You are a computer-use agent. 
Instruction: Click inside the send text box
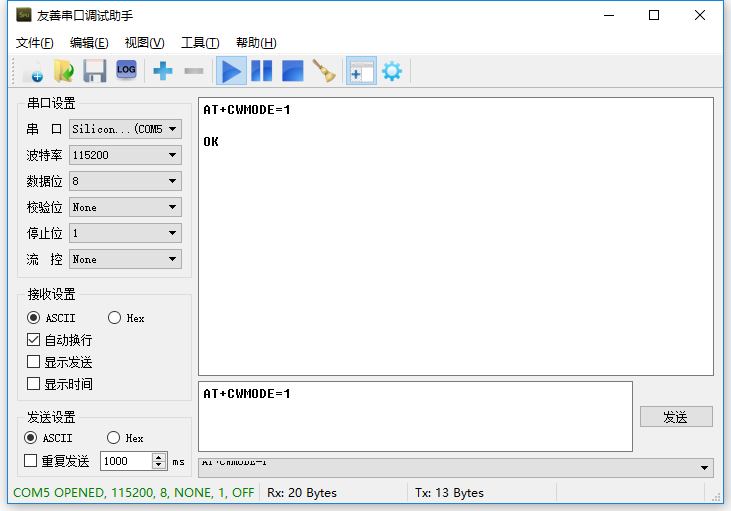click(415, 416)
